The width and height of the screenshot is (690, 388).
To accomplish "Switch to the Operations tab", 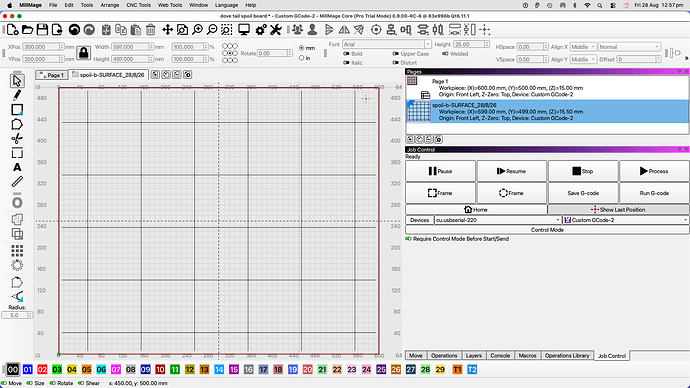I will [x=444, y=355].
